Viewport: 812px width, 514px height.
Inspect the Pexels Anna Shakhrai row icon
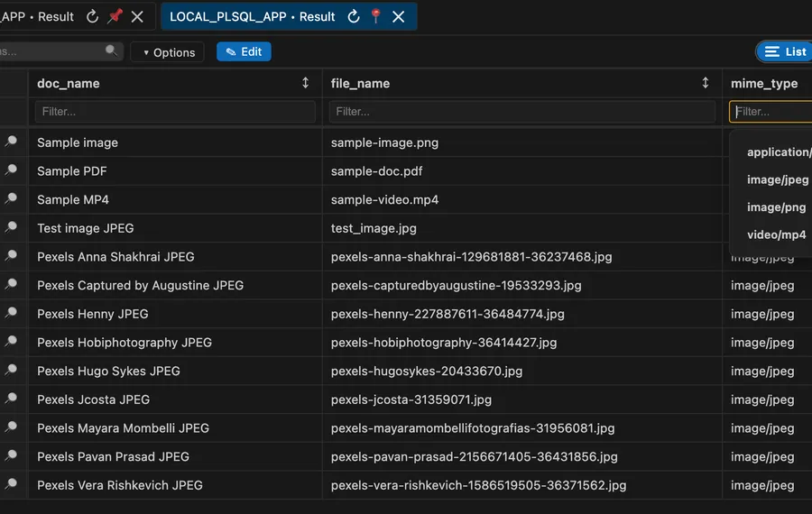[x=11, y=256]
